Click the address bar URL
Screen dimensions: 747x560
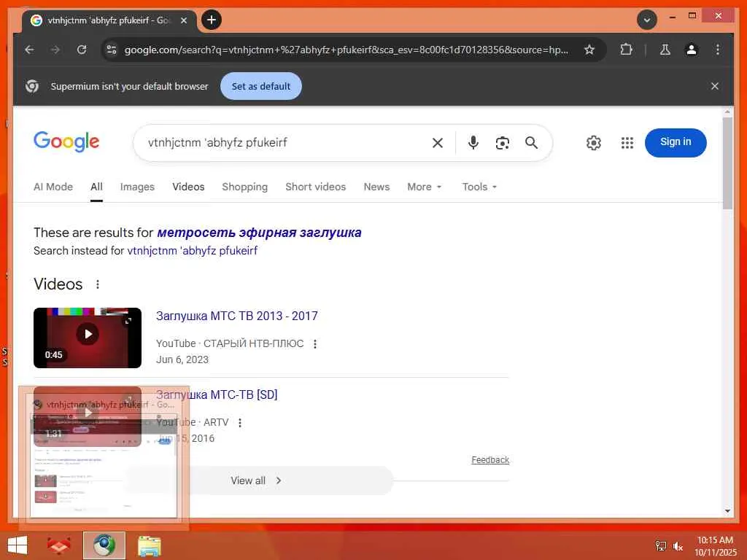coord(347,50)
